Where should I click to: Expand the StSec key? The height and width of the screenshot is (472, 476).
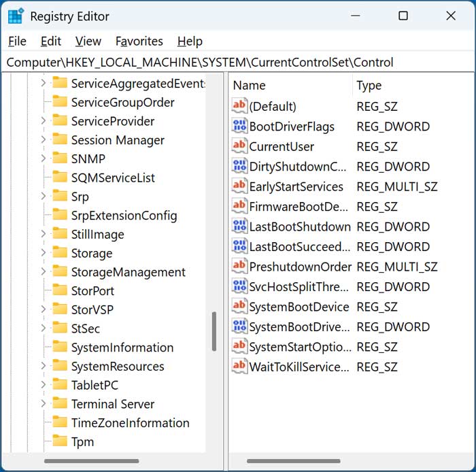44,328
